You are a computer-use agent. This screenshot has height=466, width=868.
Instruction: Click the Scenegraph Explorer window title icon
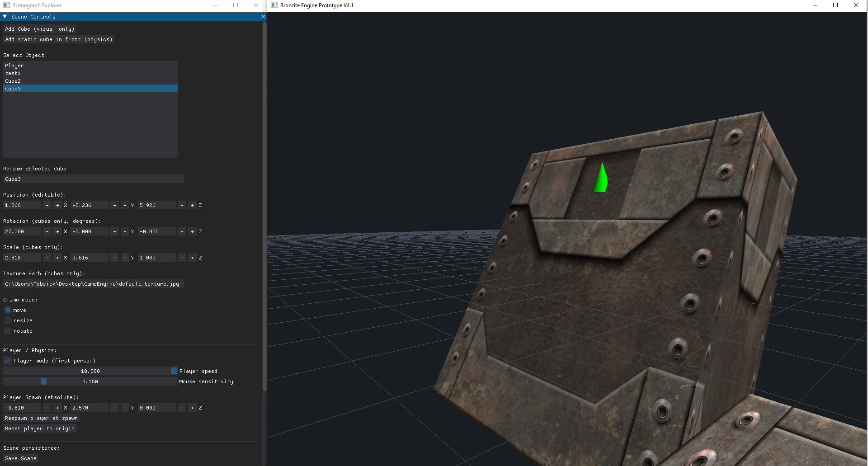[6, 5]
